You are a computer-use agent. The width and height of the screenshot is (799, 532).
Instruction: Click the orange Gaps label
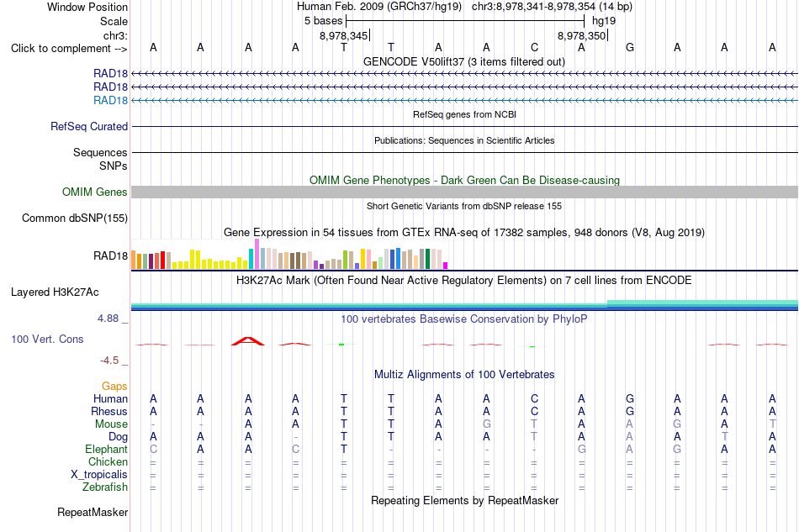[x=114, y=386]
